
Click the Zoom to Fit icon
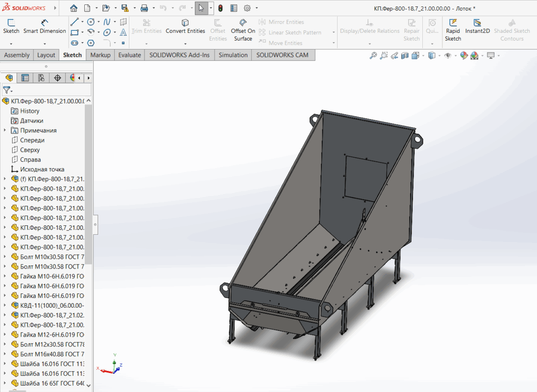pyautogui.click(x=373, y=55)
